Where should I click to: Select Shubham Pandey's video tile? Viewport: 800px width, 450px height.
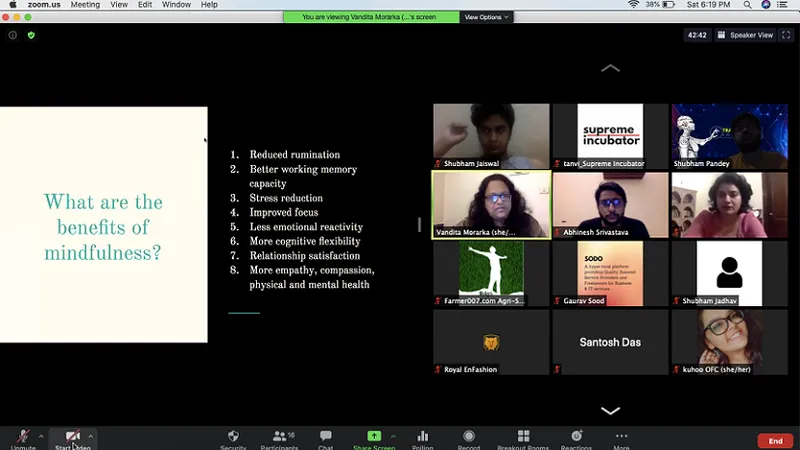[730, 136]
